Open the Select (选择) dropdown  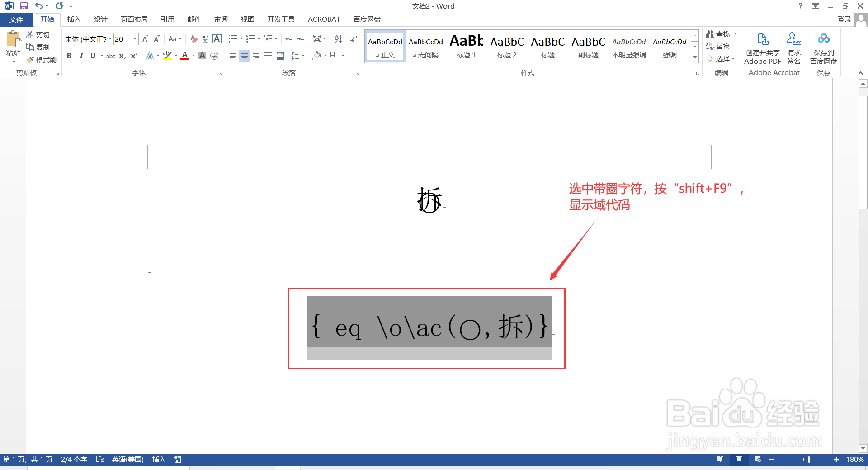point(721,58)
